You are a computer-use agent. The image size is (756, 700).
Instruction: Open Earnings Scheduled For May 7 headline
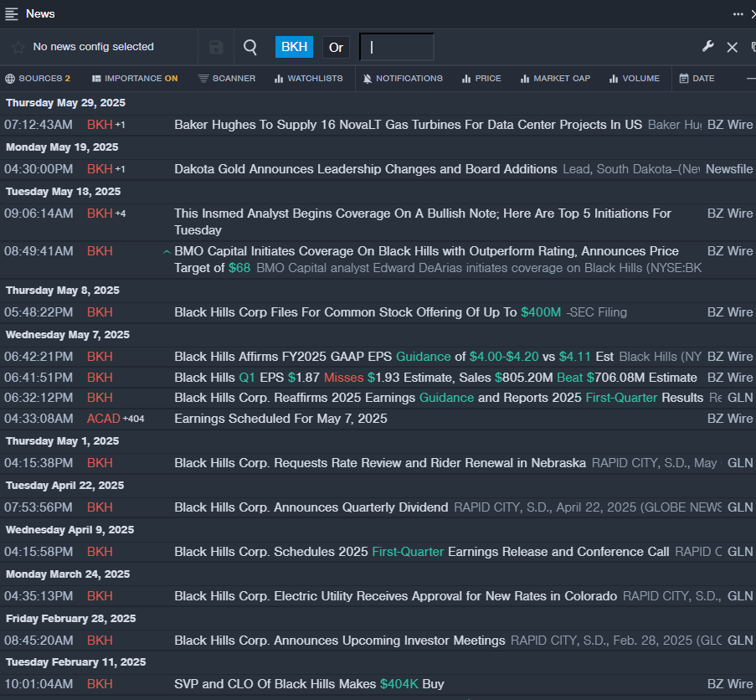click(280, 419)
